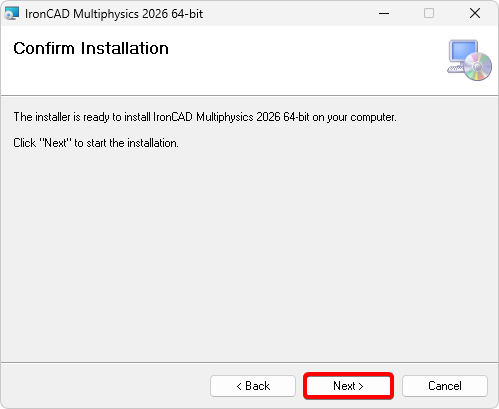Click the "installer is ready to install" message
Screen dimensions: 499x409
click(x=205, y=117)
